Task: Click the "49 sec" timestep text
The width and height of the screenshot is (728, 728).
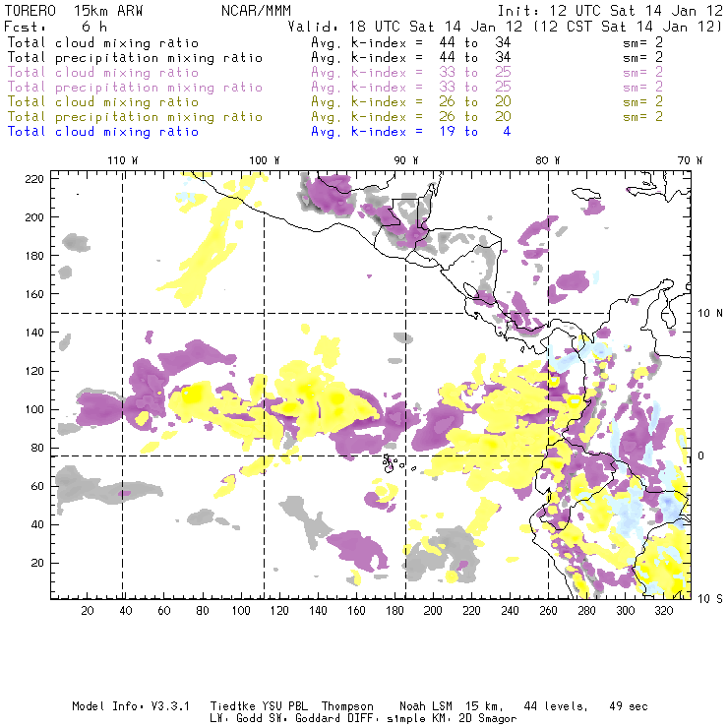Action: click(x=629, y=706)
